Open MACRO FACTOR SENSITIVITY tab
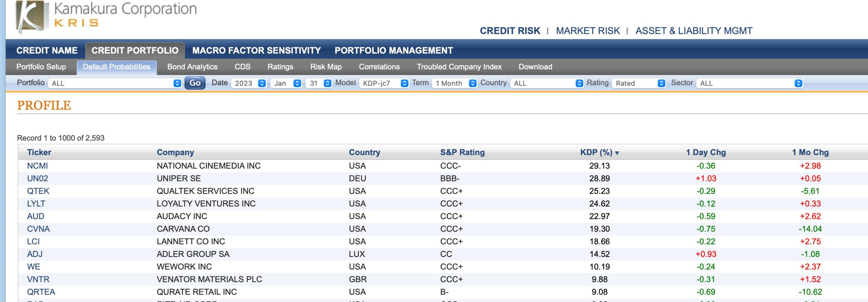 pos(256,50)
